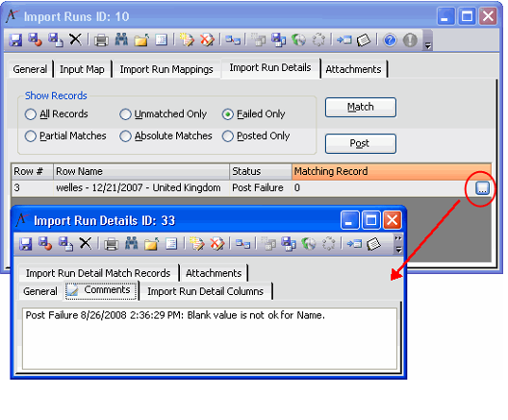
Task: Click Delete X icon in Import Runs toolbar
Action: (75, 39)
